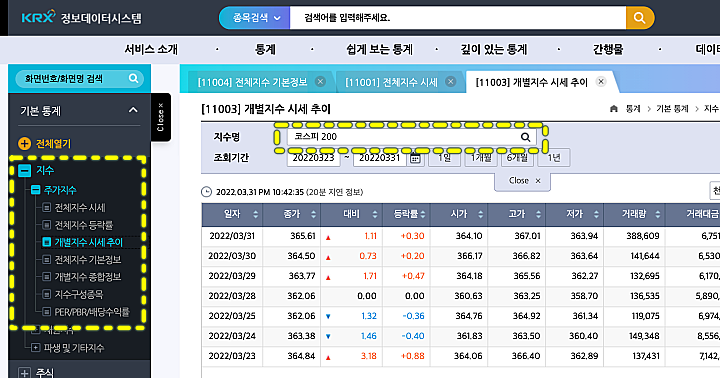The width and height of the screenshot is (720, 378).
Task: Open 전체지수 기본정보 in the tree
Action: coord(88,260)
